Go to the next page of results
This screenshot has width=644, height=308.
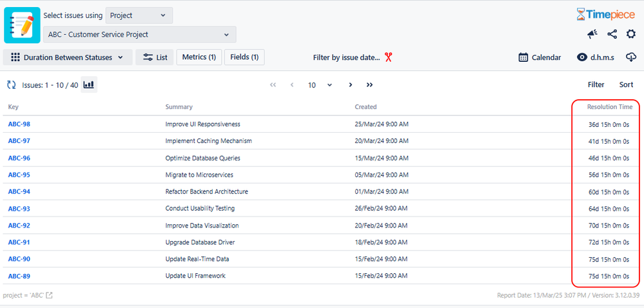(x=350, y=85)
